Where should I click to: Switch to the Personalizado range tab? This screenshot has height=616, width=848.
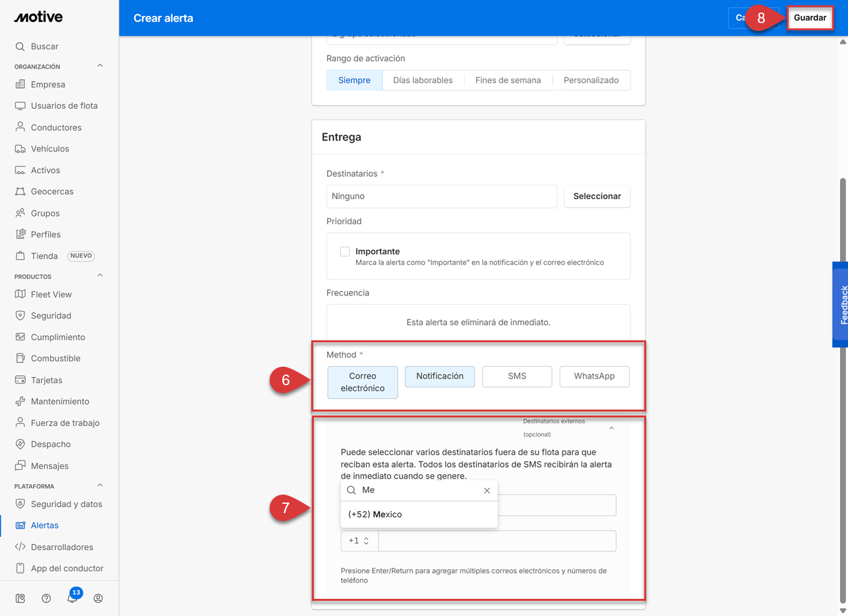(x=591, y=80)
